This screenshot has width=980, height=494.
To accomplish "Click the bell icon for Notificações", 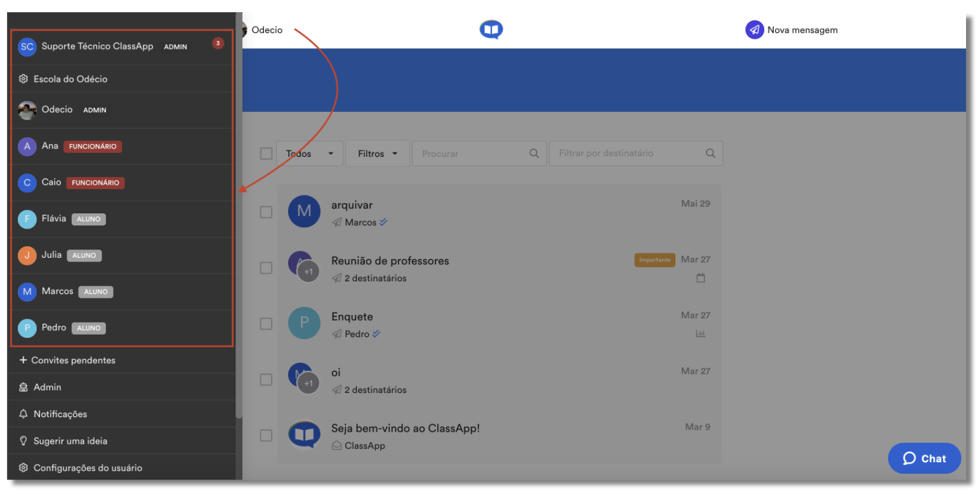I will 23,414.
